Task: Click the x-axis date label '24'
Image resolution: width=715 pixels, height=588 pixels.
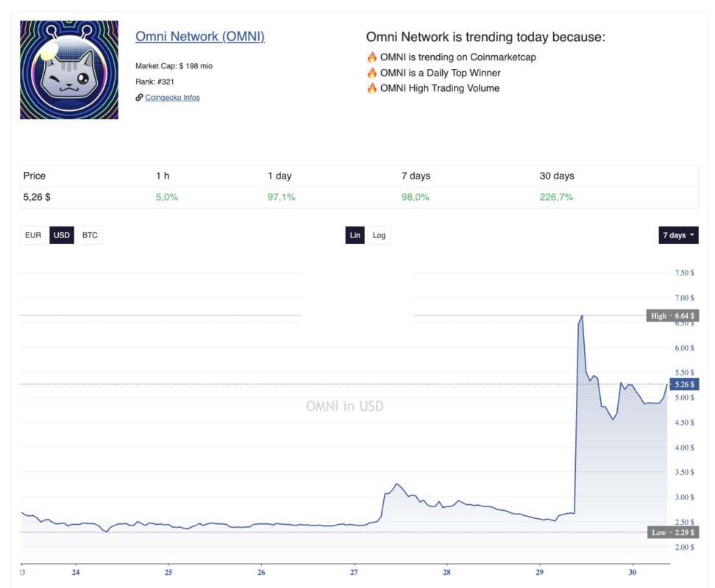Action: [x=76, y=573]
